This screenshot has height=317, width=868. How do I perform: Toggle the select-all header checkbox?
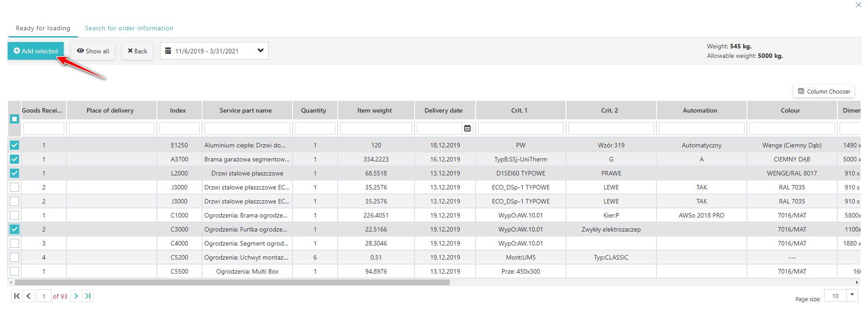pos(14,119)
